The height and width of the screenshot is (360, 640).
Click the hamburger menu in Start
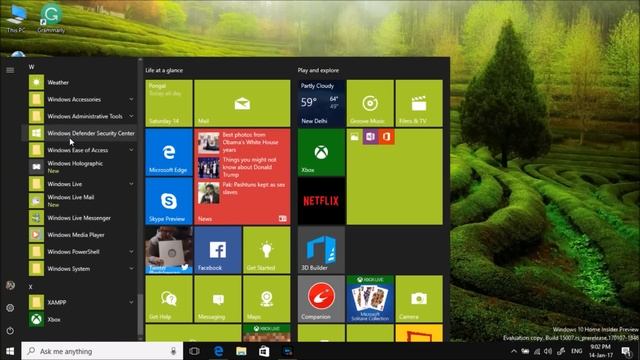click(x=10, y=70)
